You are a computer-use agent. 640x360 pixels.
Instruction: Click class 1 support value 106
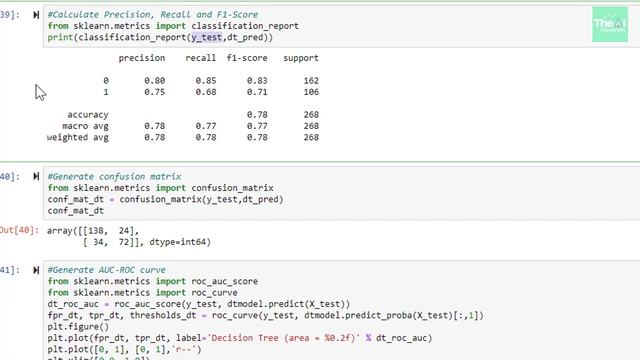[x=311, y=92]
